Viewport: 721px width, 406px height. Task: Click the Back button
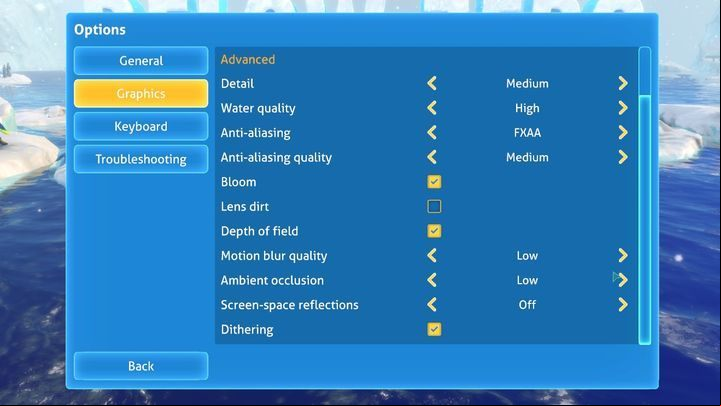[141, 366]
